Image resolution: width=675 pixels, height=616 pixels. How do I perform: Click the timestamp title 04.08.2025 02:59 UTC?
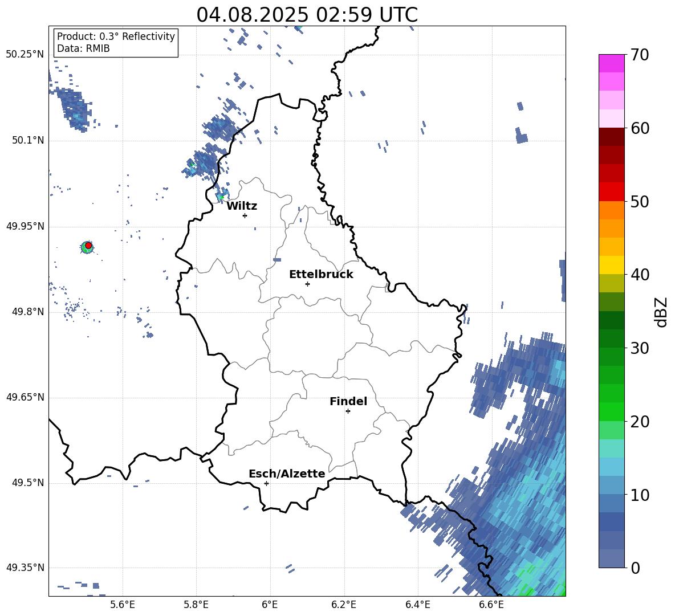[x=307, y=15]
